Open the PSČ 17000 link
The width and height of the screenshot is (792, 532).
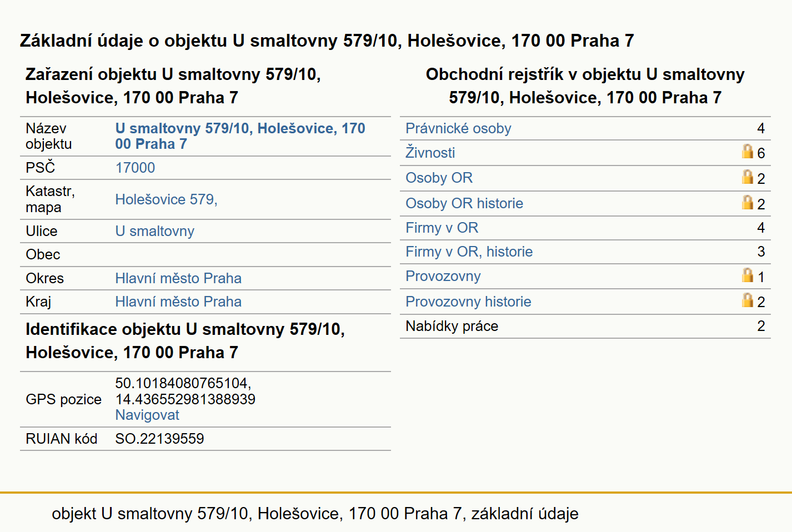pos(135,168)
